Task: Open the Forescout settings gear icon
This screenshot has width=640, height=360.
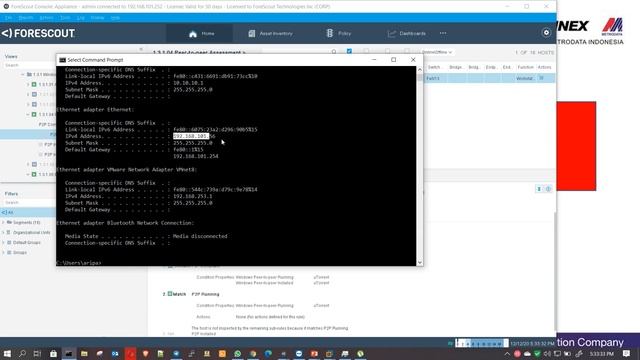Action: 546,33
